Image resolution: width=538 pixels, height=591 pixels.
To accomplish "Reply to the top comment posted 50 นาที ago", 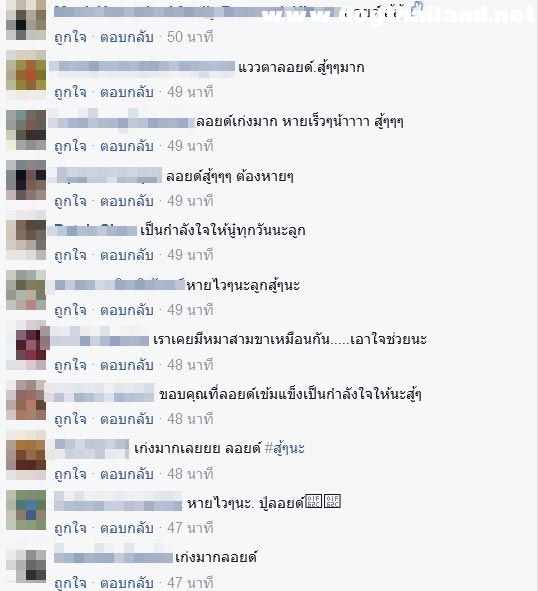I will (x=127, y=37).
